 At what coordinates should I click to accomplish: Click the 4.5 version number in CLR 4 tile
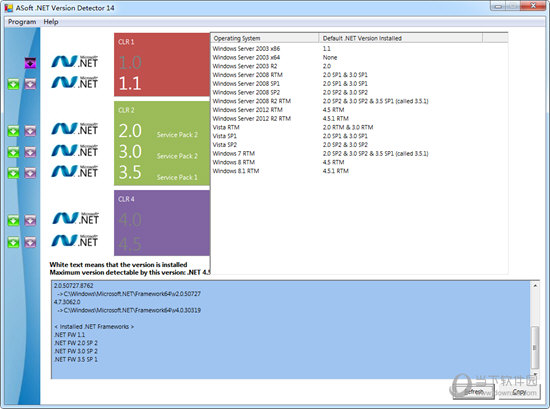click(x=130, y=244)
